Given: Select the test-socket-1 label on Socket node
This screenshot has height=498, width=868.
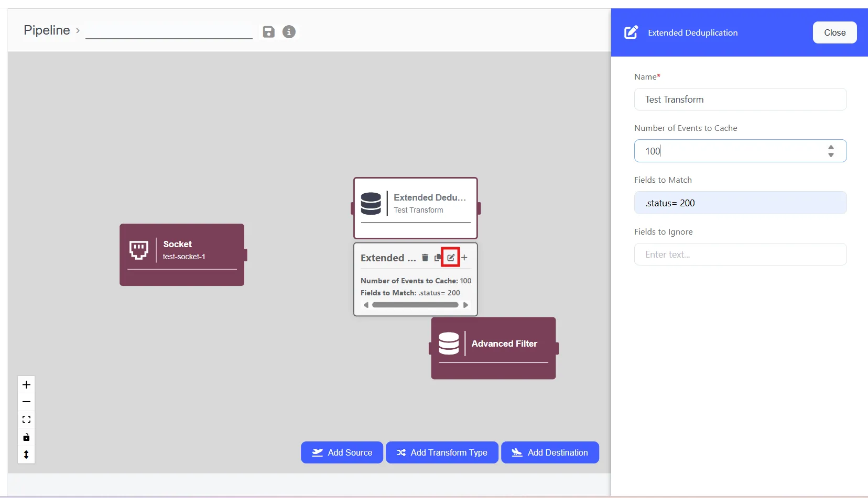Looking at the screenshot, I should (184, 257).
